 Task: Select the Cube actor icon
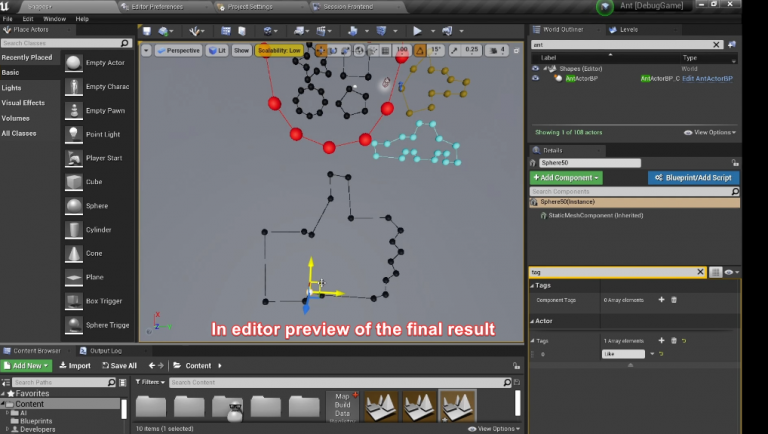pos(74,182)
